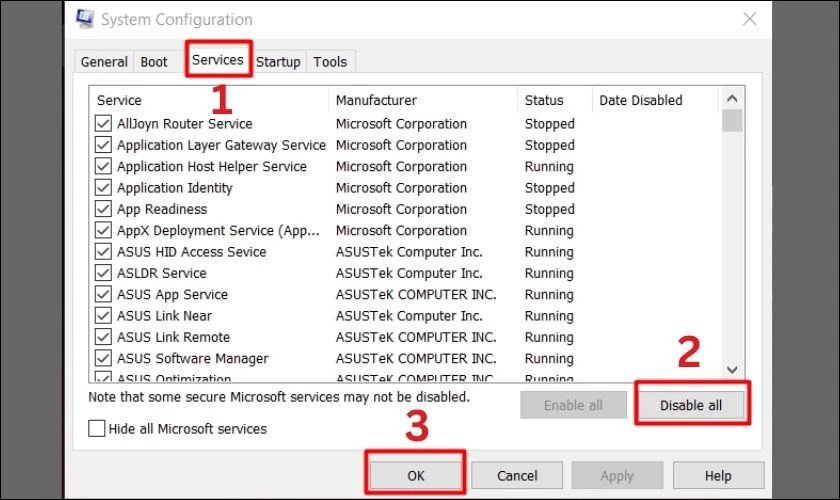
Task: Click the Cancel button
Action: pyautogui.click(x=517, y=475)
